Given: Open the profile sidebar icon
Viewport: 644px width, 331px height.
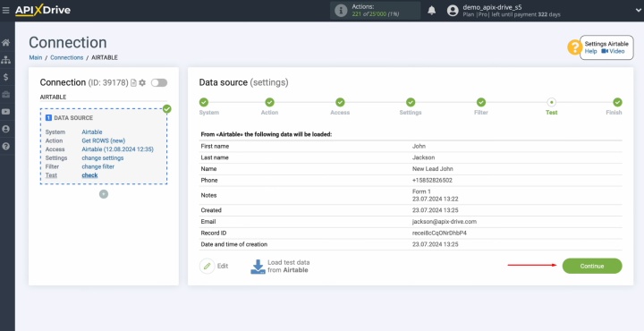Looking at the screenshot, I should 5,129.
